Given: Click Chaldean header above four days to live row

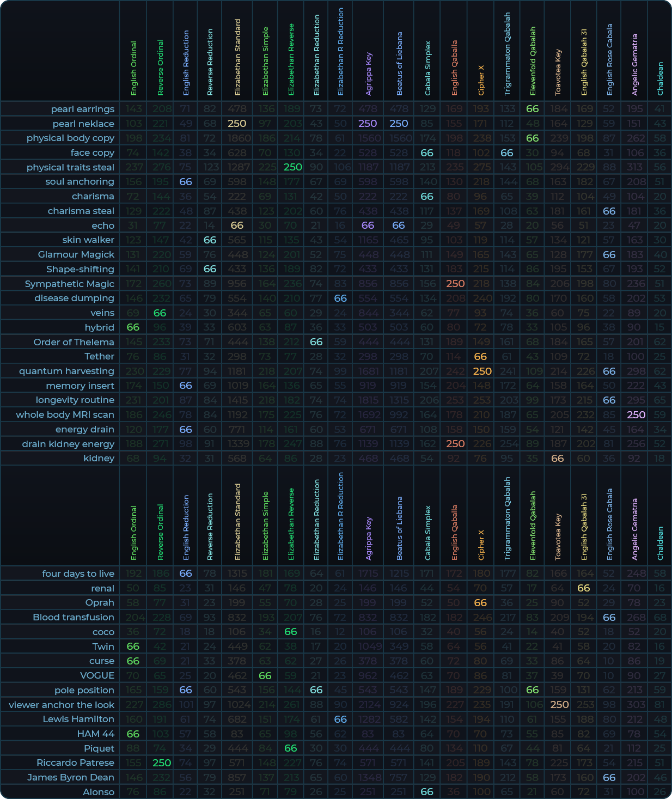Looking at the screenshot, I should point(660,543).
